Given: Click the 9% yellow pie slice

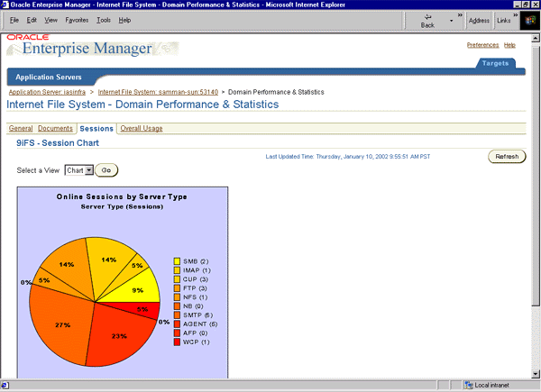Looking at the screenshot, I should (138, 289).
